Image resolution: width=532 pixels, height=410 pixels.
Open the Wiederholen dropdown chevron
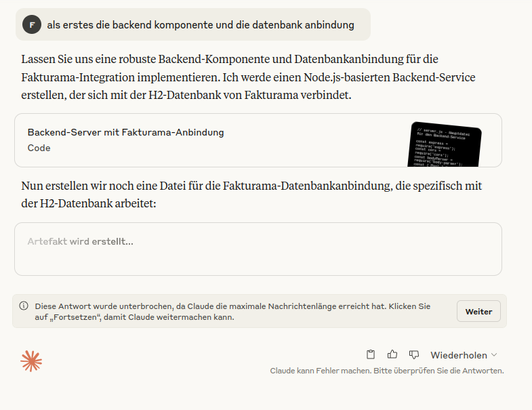click(x=494, y=355)
